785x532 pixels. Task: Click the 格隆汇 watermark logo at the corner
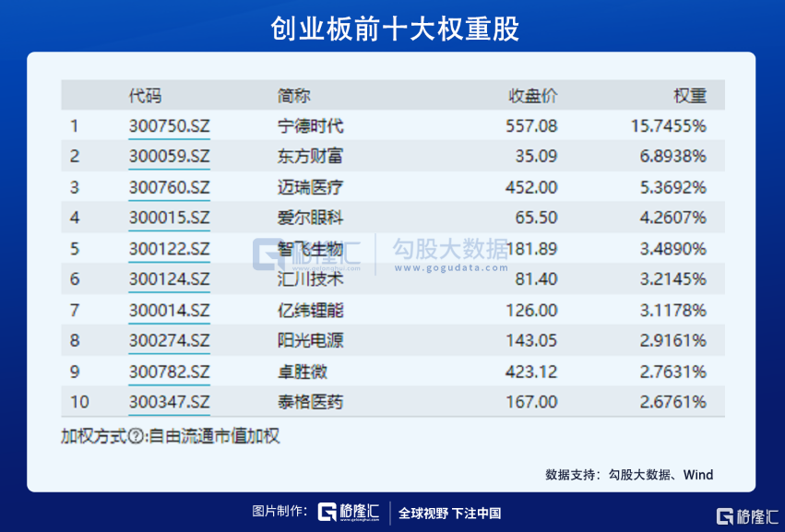tap(747, 516)
